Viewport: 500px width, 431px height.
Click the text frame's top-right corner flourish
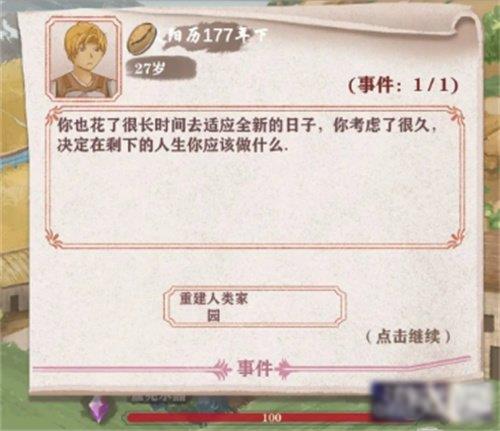455,115
